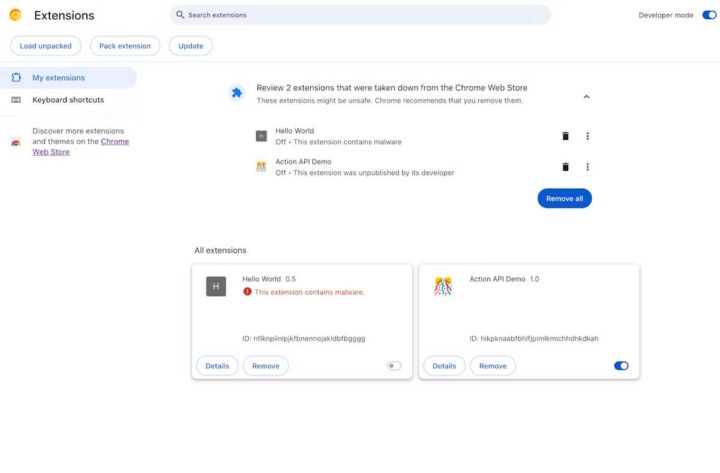Click the 'All extensions' heading
The width and height of the screenshot is (720, 473).
[x=220, y=250]
